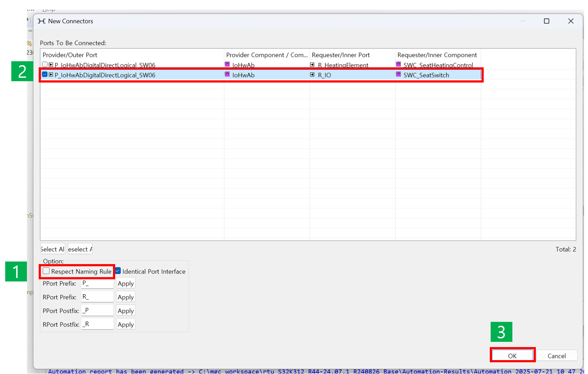Click the Requester/Inner Component column header
Viewport: 588px width, 374px height.
pos(437,55)
